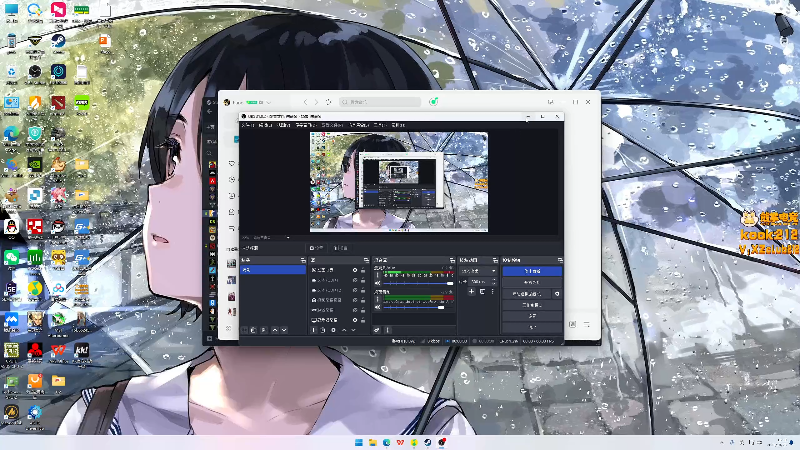Remove the scene transition with trash icon
800x450 pixels.
[482, 291]
